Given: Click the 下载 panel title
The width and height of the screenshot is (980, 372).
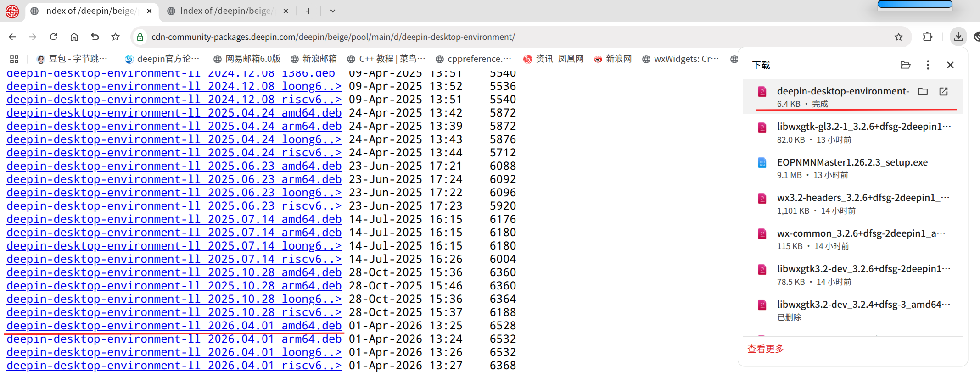Looking at the screenshot, I should coord(761,65).
